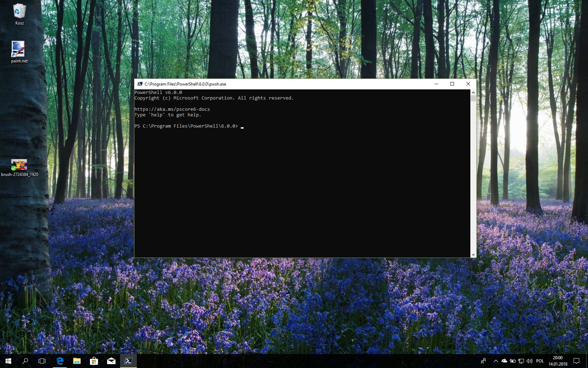Select the brush-2724384_1920 image file
This screenshot has width=588, height=368.
pyautogui.click(x=20, y=168)
